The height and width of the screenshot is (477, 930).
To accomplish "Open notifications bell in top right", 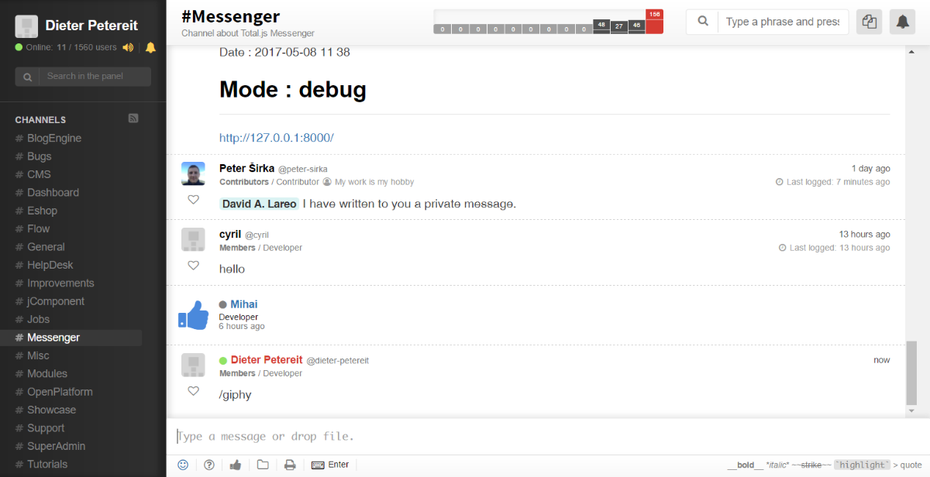I will point(902,22).
